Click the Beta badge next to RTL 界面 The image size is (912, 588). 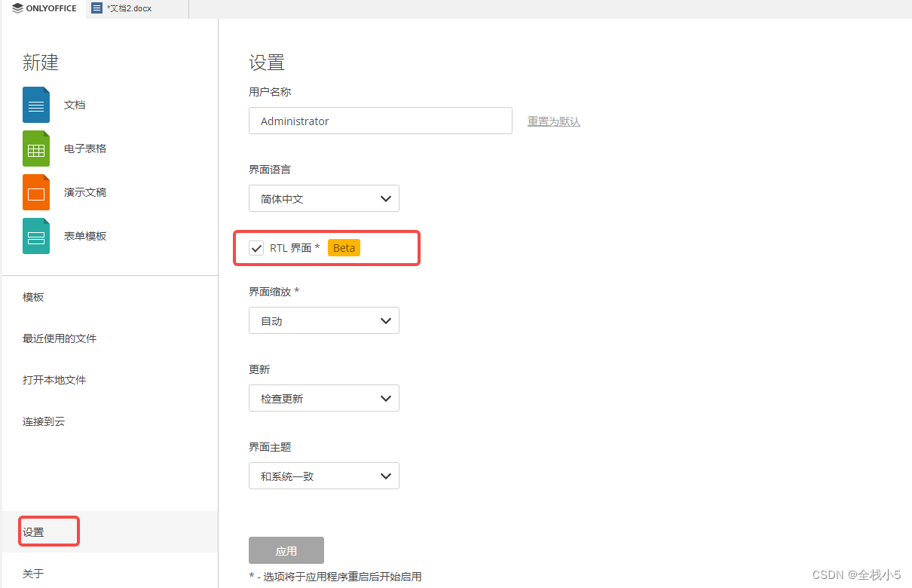344,247
